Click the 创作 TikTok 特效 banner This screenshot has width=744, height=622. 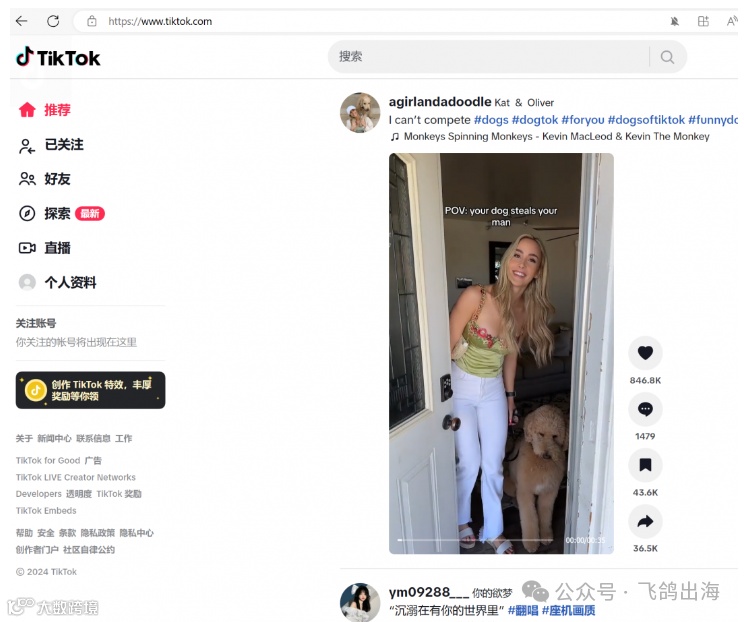click(91, 390)
